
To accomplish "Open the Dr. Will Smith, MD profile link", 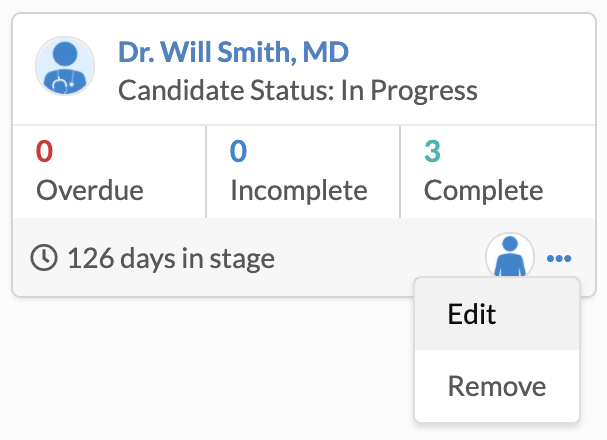I will point(233,52).
